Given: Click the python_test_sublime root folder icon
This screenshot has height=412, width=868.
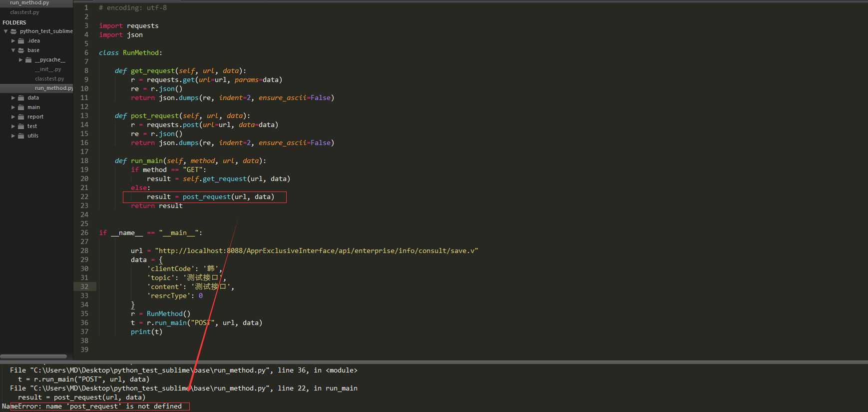Looking at the screenshot, I should pyautogui.click(x=13, y=31).
